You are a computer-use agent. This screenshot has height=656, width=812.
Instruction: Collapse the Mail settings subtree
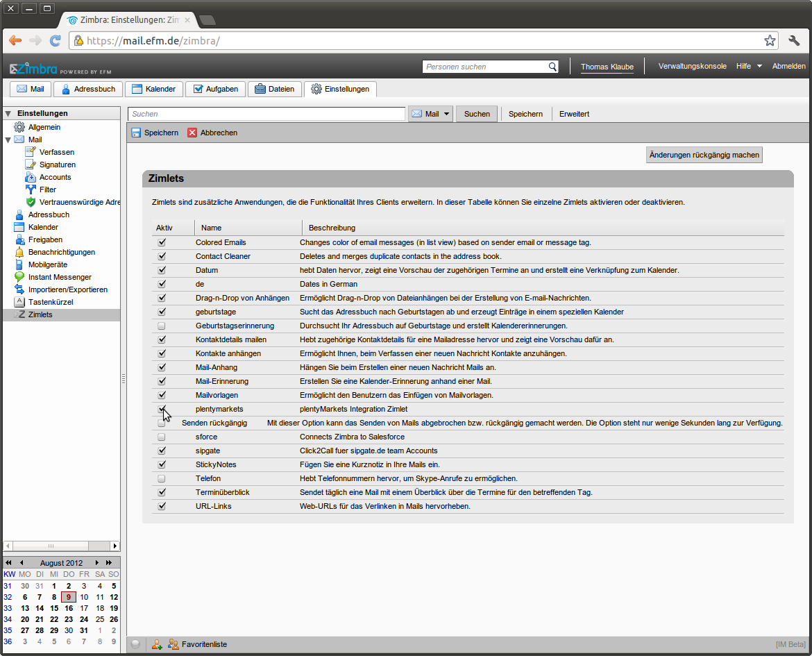click(8, 140)
